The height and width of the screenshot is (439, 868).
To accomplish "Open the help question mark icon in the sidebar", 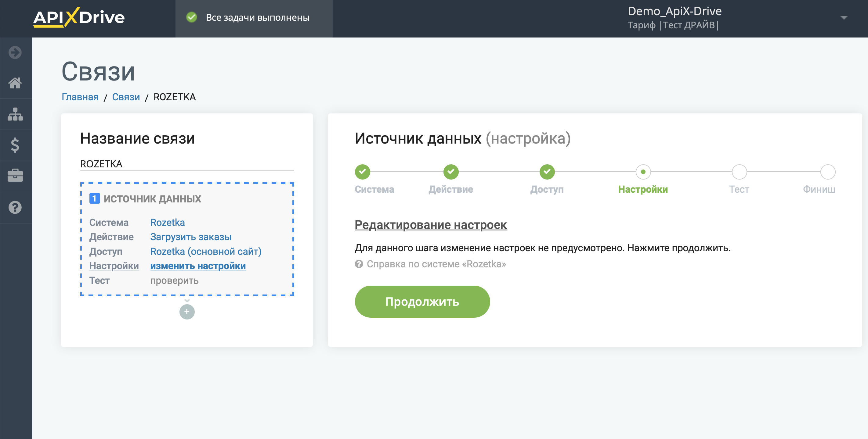I will coord(15,207).
